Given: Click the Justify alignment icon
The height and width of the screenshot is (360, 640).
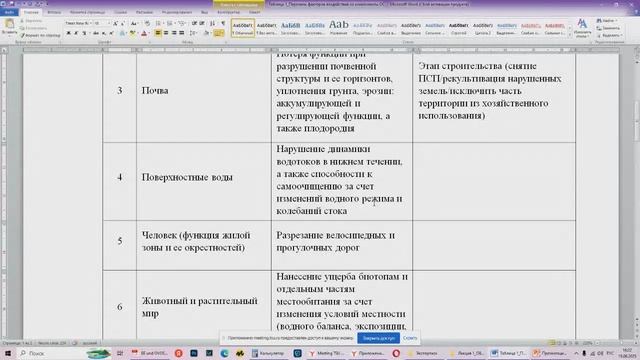Looking at the screenshot, I should tap(182, 33).
